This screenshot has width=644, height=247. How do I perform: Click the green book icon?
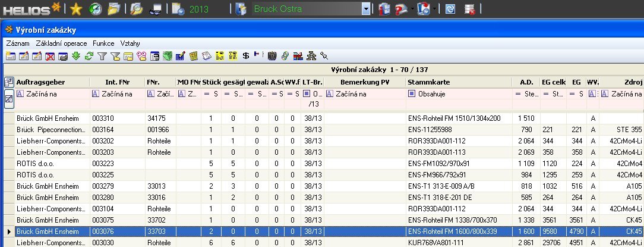click(x=167, y=56)
